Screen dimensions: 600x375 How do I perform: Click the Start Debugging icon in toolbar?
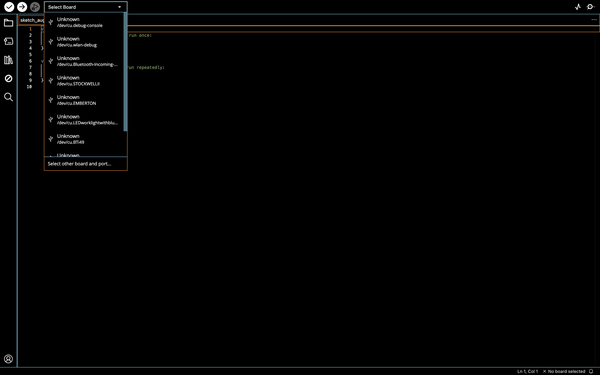[x=35, y=7]
